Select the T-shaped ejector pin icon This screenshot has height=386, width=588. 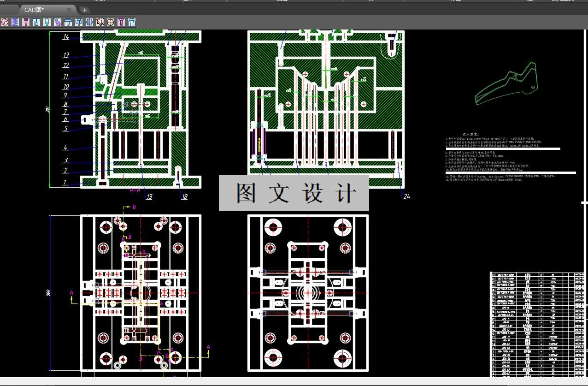click(x=68, y=22)
